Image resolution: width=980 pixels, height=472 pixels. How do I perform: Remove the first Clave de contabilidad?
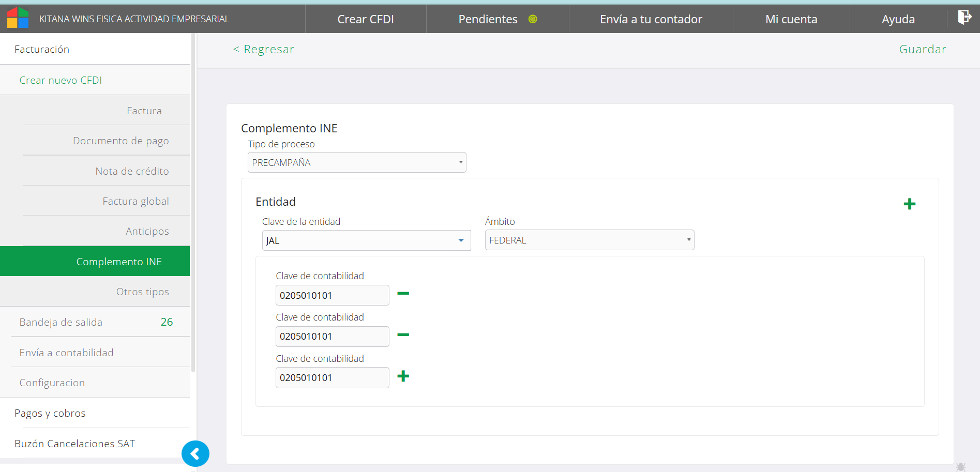click(x=403, y=294)
